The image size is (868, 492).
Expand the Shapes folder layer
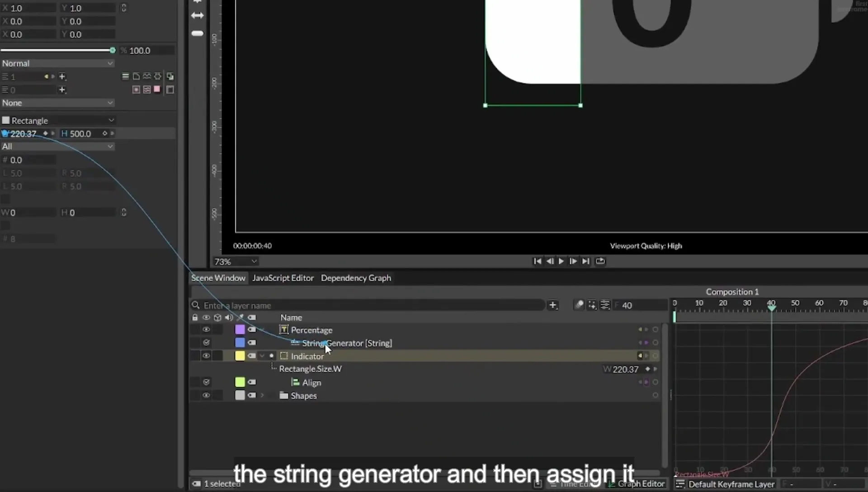(x=262, y=396)
